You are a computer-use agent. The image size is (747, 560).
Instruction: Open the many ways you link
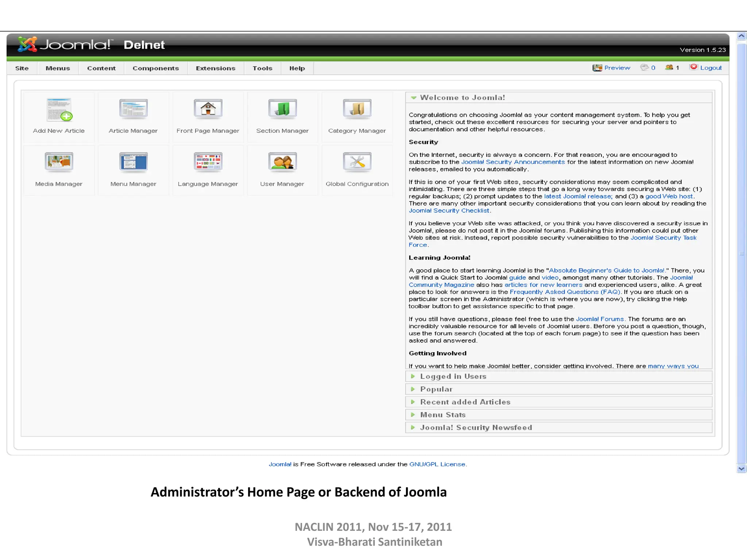[673, 366]
